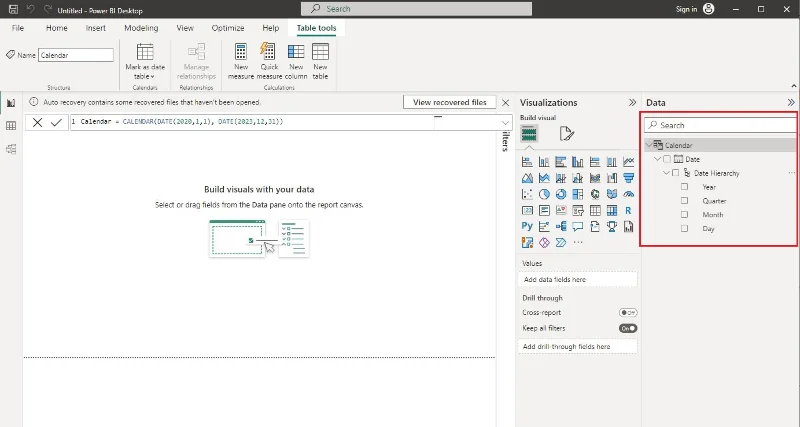Pick the Matrix visual
The height and width of the screenshot is (427, 800).
point(612,210)
